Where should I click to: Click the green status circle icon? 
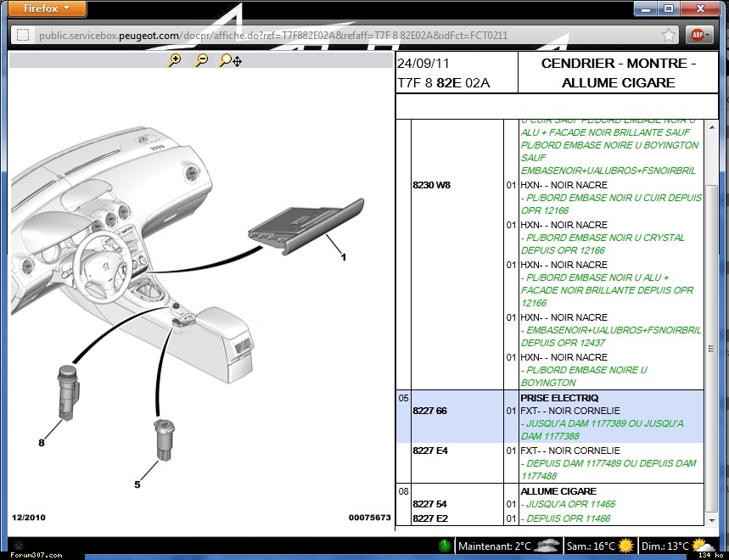coord(444,545)
